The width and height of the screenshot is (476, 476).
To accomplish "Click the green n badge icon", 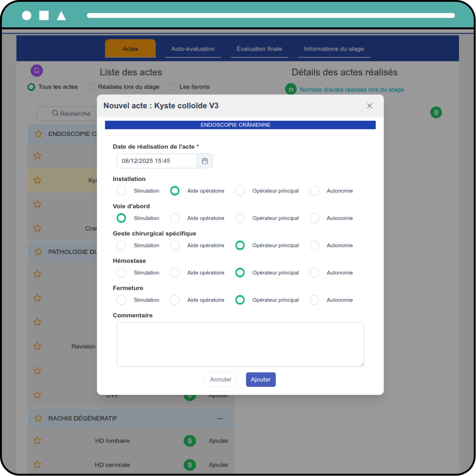I will (291, 89).
